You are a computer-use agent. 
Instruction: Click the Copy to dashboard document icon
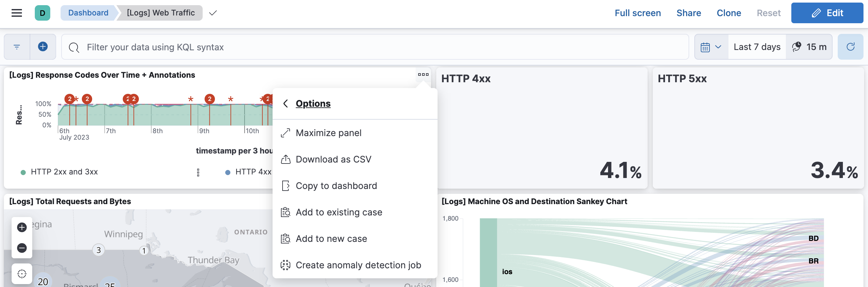tap(285, 186)
